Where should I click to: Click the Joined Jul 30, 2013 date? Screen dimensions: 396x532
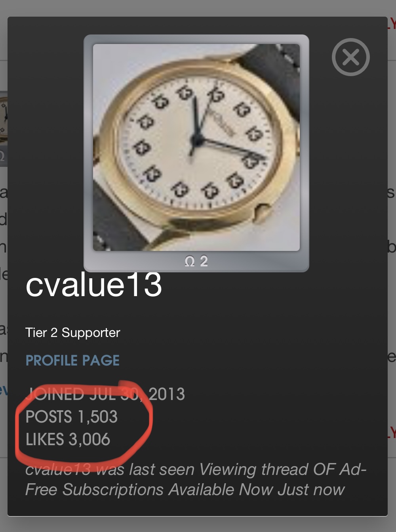[105, 394]
